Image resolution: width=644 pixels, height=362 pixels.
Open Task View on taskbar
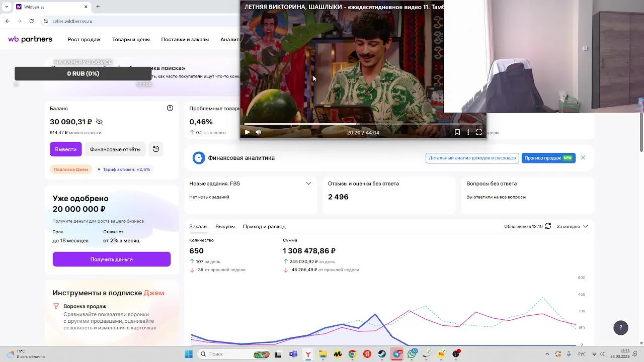point(278,354)
